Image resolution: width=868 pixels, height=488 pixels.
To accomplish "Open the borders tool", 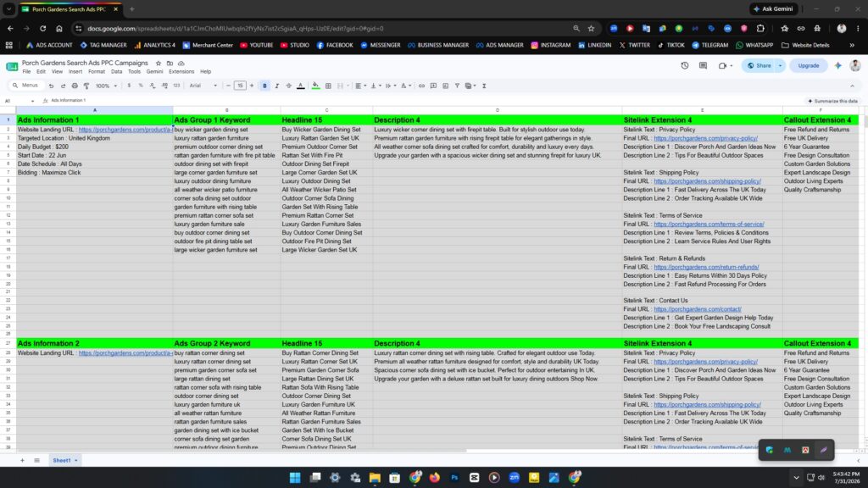I will [x=328, y=86].
